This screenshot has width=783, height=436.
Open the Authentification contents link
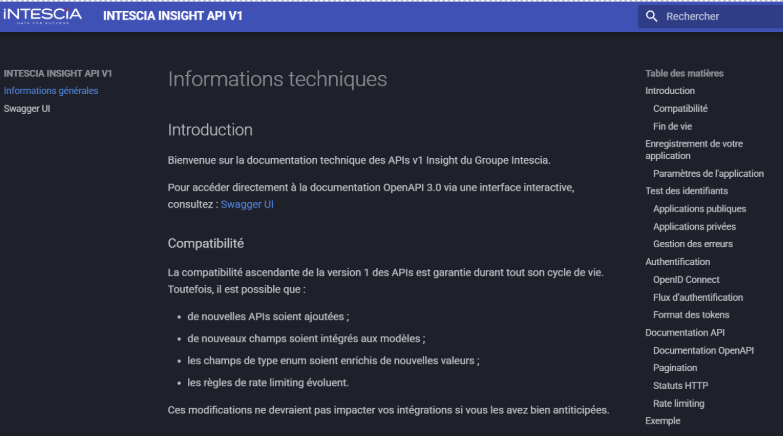point(677,262)
